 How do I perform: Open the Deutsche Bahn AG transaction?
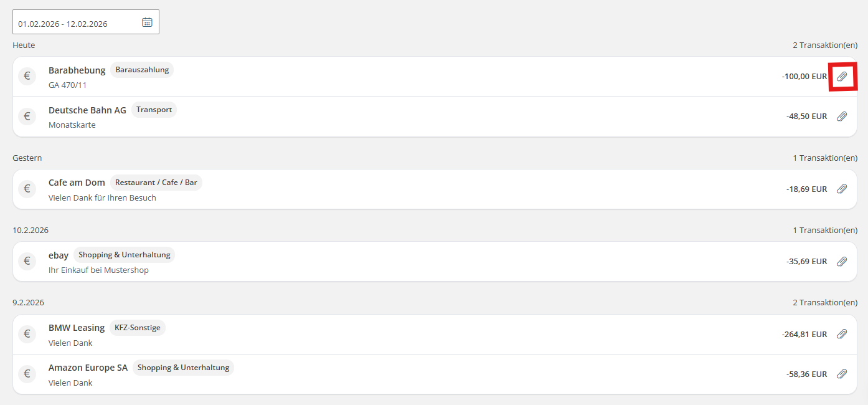87,110
